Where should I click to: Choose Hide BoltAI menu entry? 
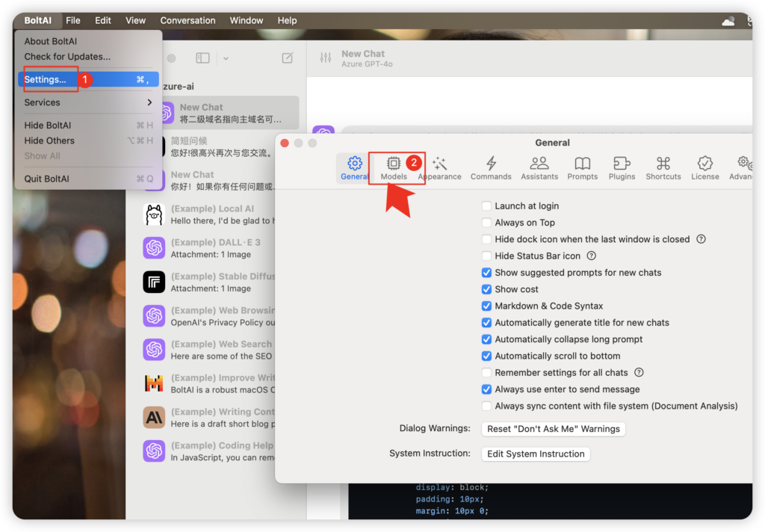[88, 126]
